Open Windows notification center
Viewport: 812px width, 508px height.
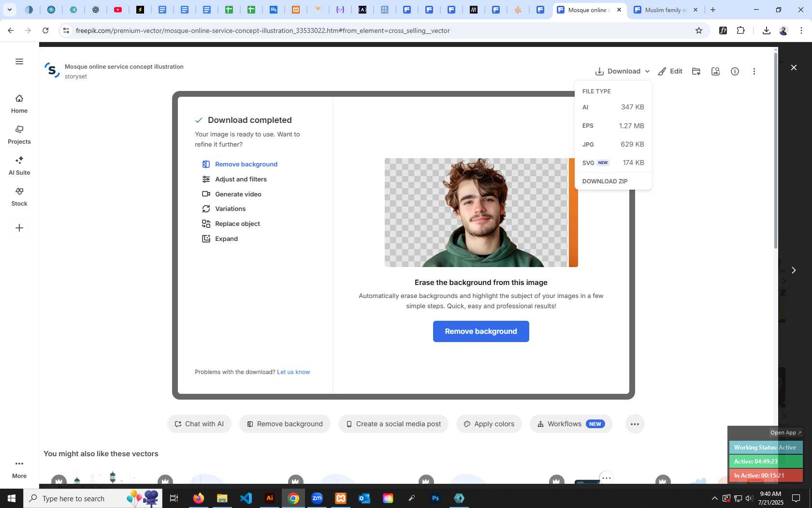coord(796,498)
